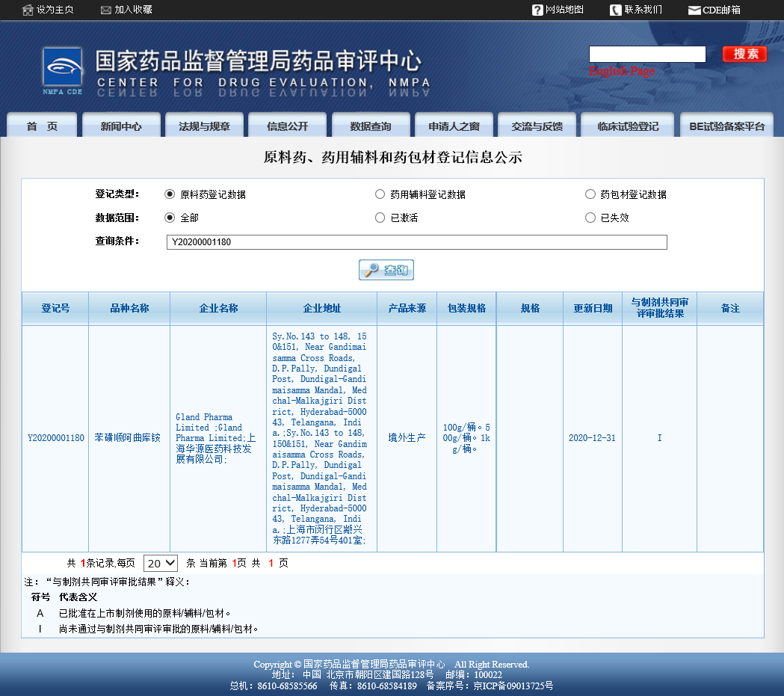Select the Y20200001180 registration row
This screenshot has height=696, width=784.
(x=55, y=438)
